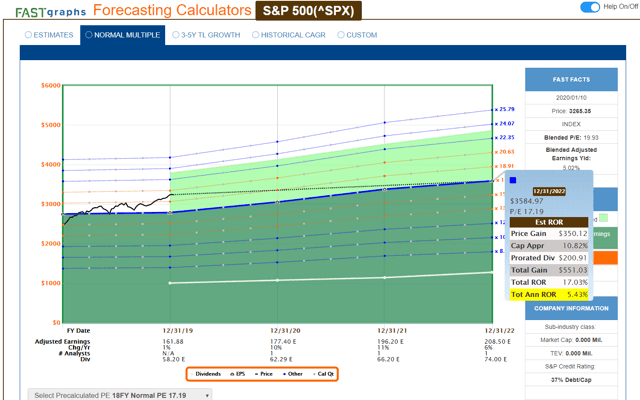Click the FAST FACTS panel header
The image size is (640, 400).
[x=571, y=80]
